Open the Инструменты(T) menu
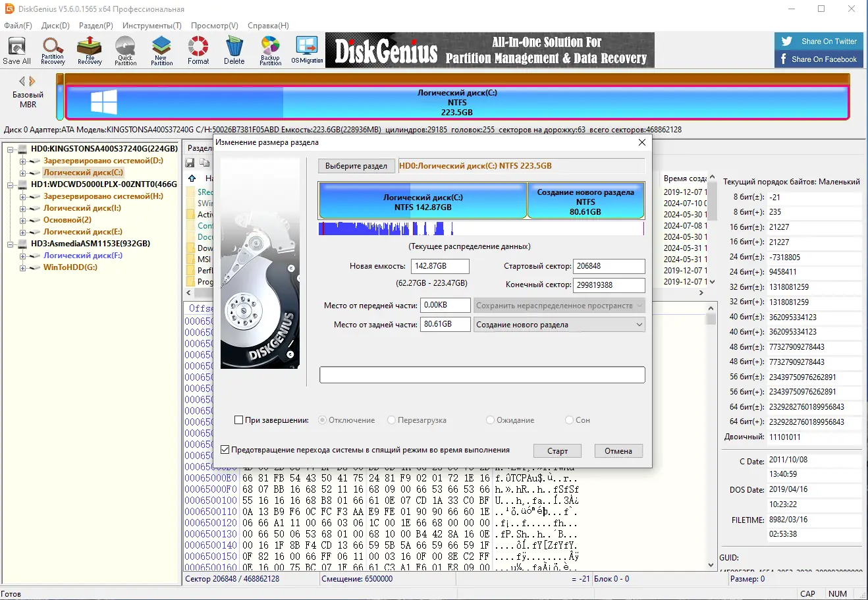 point(152,26)
